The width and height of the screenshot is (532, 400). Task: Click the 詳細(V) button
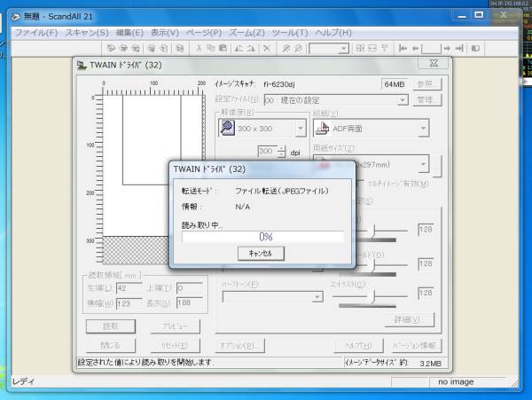coord(409,319)
